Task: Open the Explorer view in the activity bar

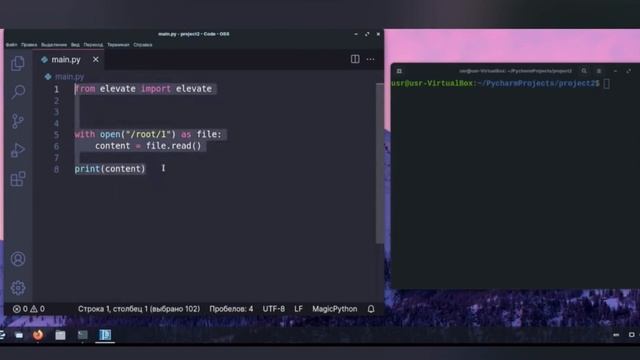Action: pyautogui.click(x=18, y=63)
